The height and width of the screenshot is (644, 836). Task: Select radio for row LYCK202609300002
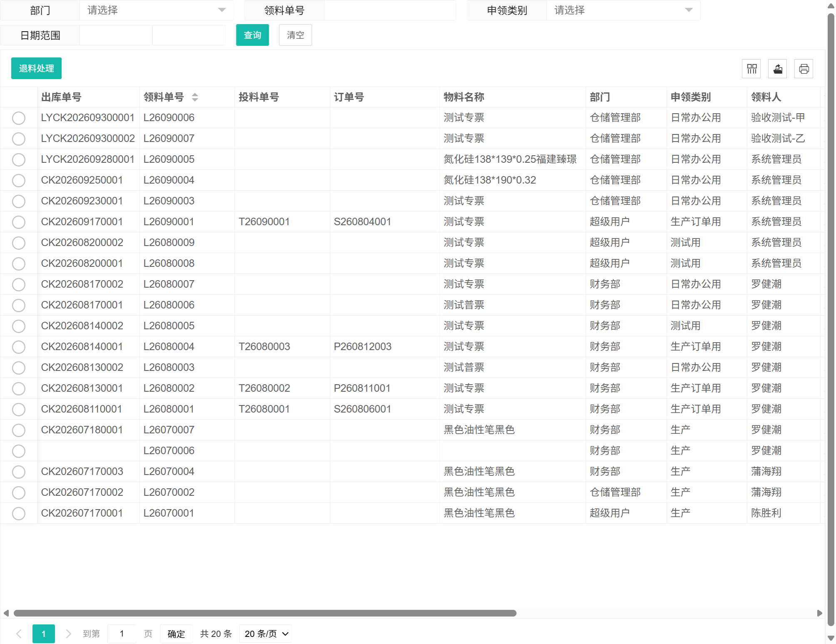(19, 139)
